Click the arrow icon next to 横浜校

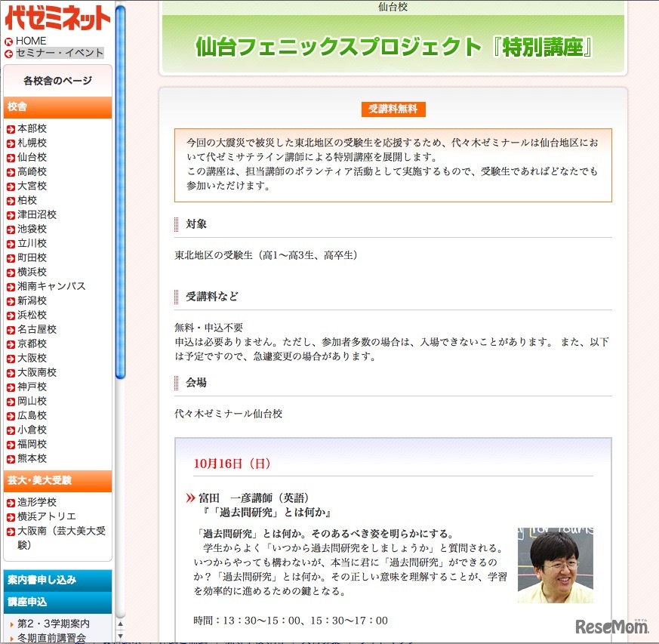[11, 273]
